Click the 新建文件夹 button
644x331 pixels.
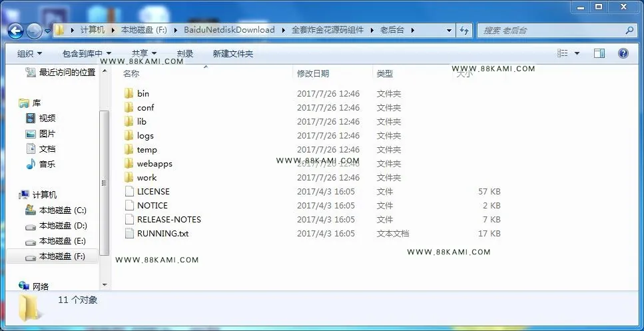[x=233, y=53]
